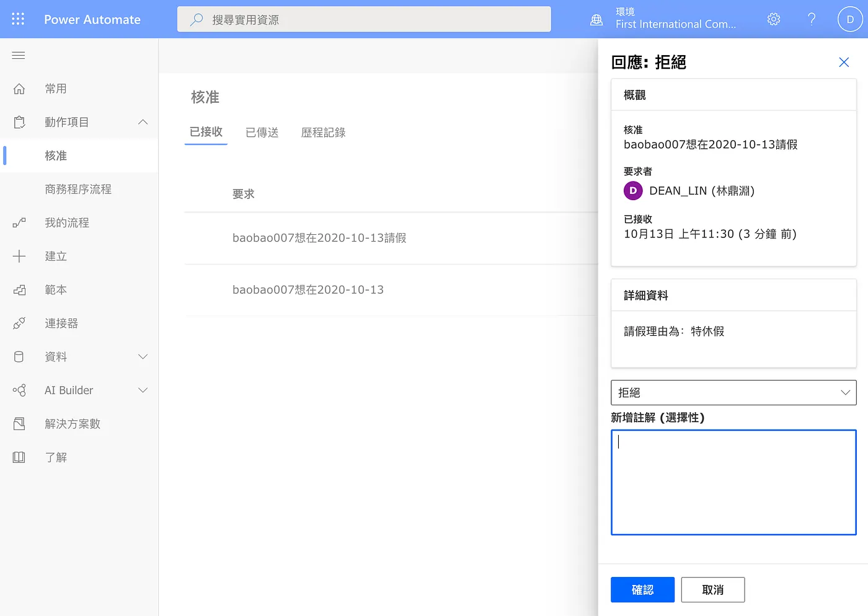Click the 連接器 plug icon
This screenshot has width=868, height=616.
[x=19, y=323]
